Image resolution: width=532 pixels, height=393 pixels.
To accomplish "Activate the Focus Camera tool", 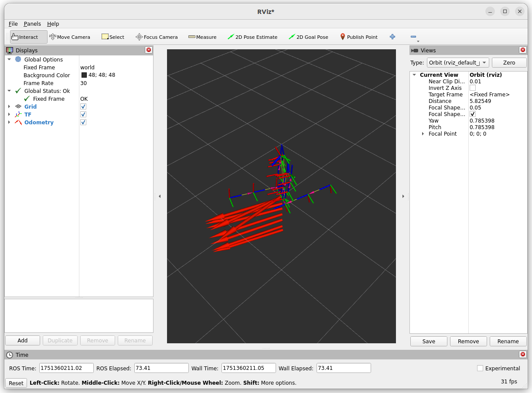I will click(157, 37).
